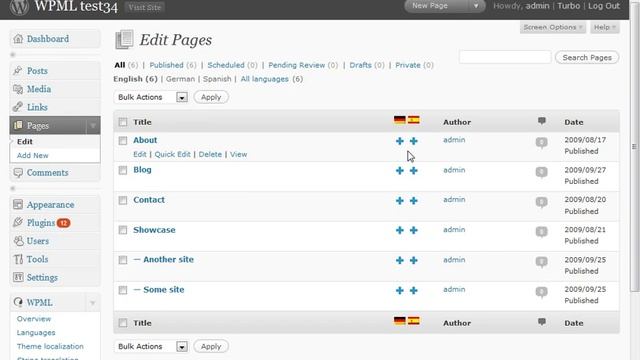Add Spanish translation for Showcase page

click(413, 231)
